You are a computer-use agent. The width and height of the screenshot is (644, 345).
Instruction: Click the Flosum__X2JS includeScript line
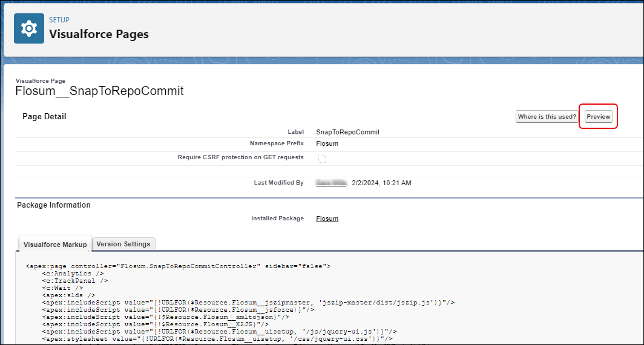pyautogui.click(x=155, y=324)
